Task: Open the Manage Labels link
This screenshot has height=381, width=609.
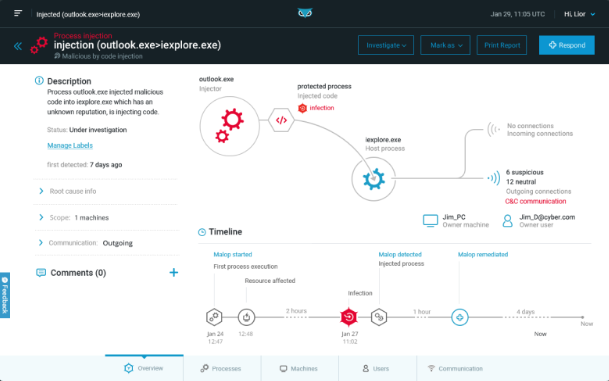Action: coord(70,146)
